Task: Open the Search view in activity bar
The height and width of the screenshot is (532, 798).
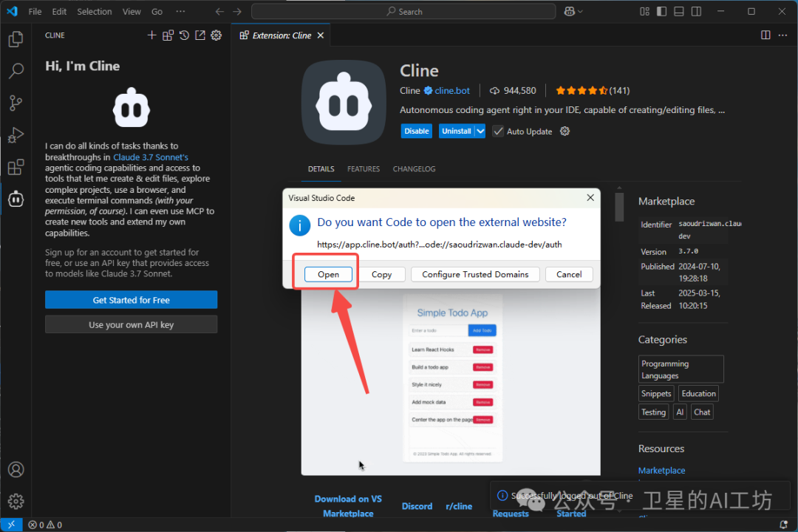Action: [x=16, y=71]
